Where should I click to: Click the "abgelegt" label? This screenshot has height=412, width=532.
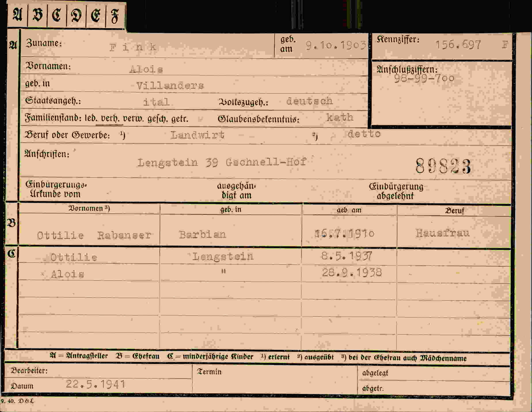pyautogui.click(x=375, y=373)
